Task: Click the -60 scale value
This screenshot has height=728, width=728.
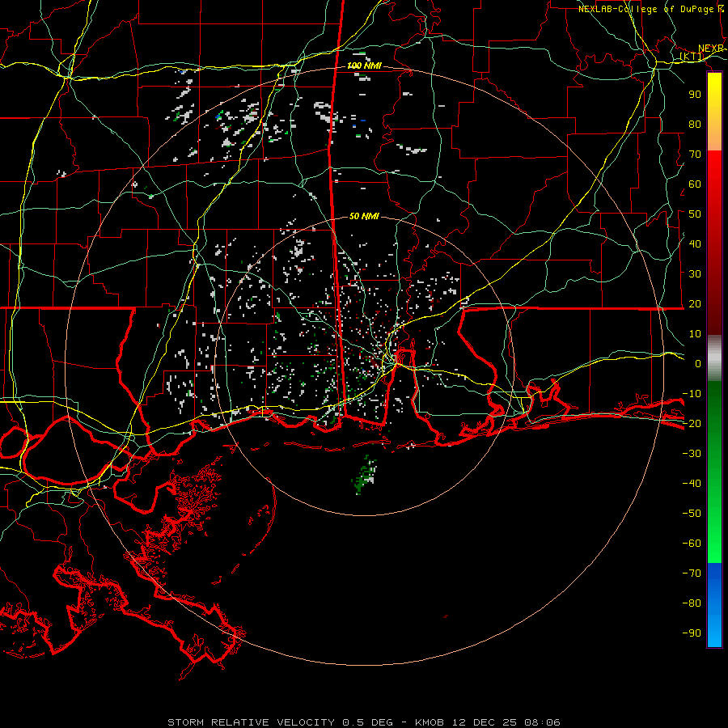Action: tap(692, 544)
